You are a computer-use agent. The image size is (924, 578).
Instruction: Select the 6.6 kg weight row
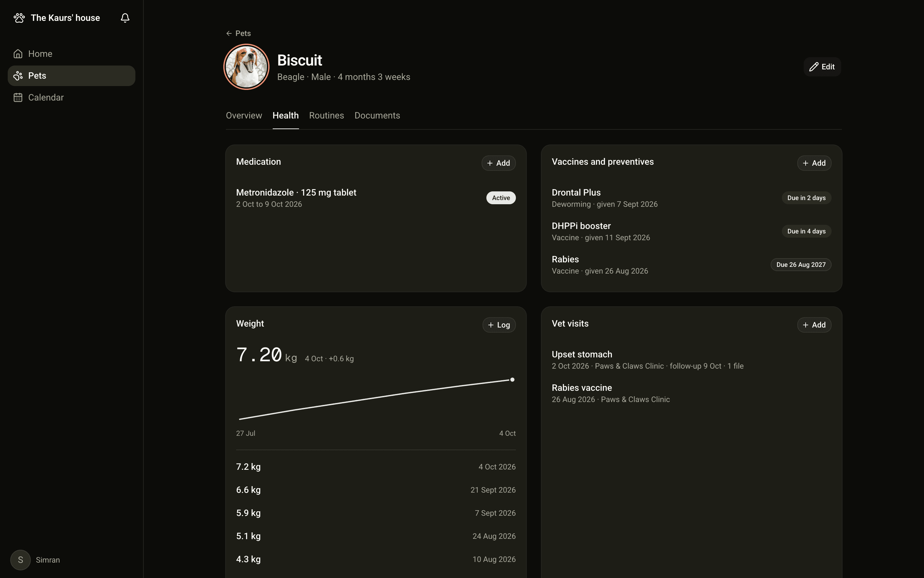[376, 490]
